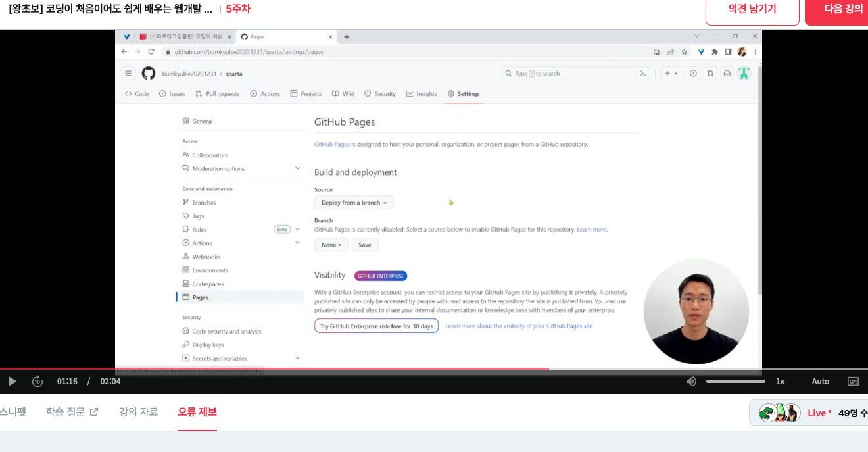Open the 강의 자료 tab
The image size is (868, 452).
[x=138, y=412]
